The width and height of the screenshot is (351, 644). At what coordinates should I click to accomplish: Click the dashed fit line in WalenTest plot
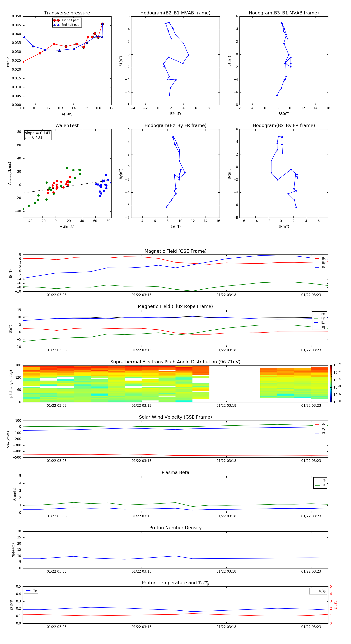pos(67,187)
